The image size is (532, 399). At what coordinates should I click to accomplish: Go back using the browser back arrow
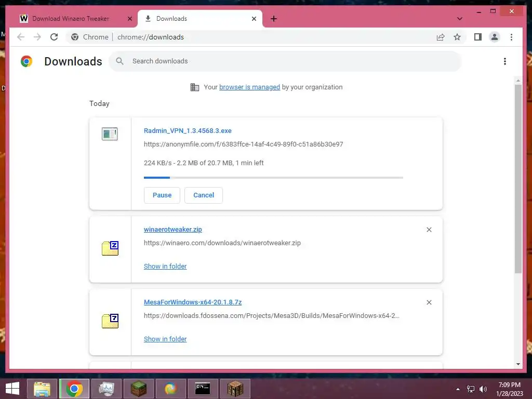pyautogui.click(x=21, y=37)
